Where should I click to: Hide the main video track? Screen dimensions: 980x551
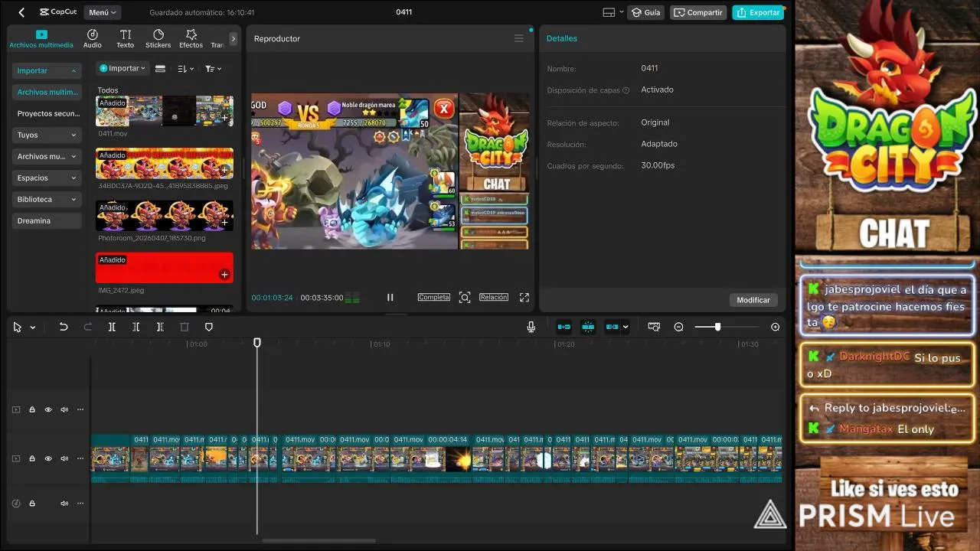(48, 458)
